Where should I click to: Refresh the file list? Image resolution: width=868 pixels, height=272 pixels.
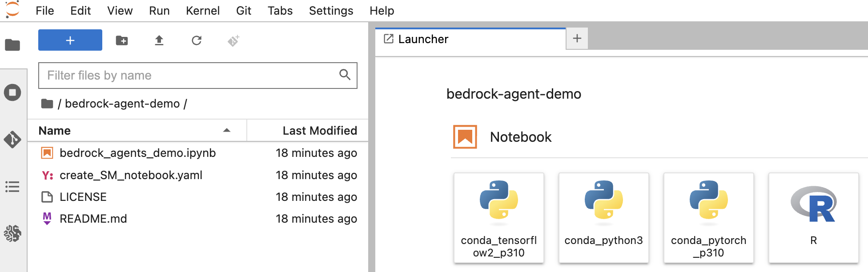point(197,40)
